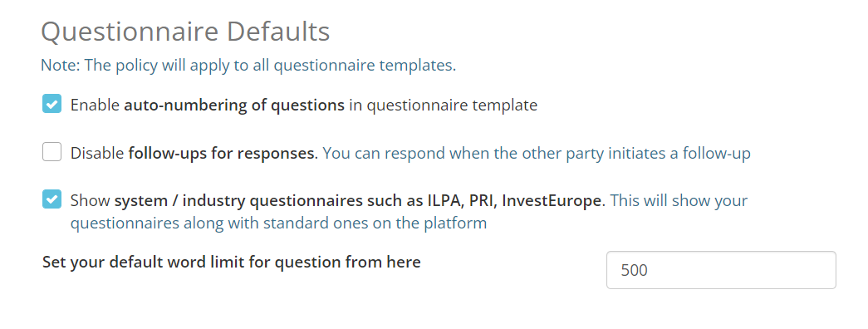
Task: Click the default word limit input field
Action: [721, 270]
